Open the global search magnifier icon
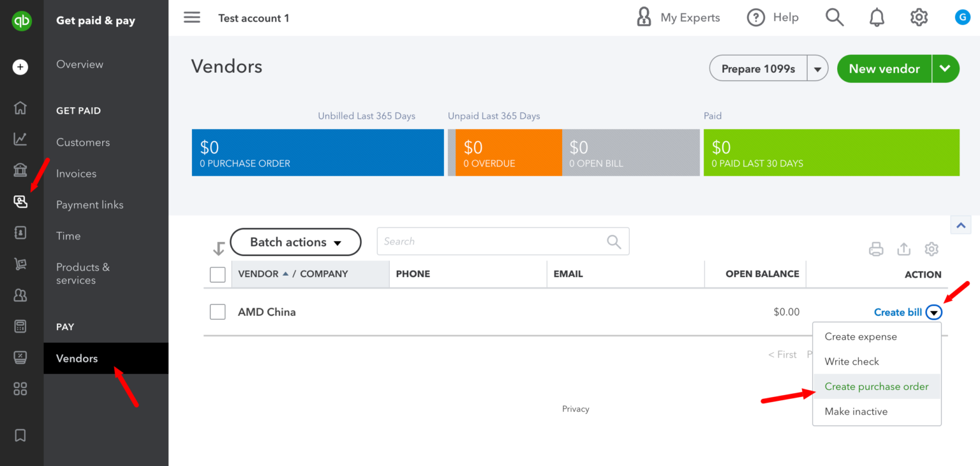This screenshot has width=980, height=466. [835, 17]
